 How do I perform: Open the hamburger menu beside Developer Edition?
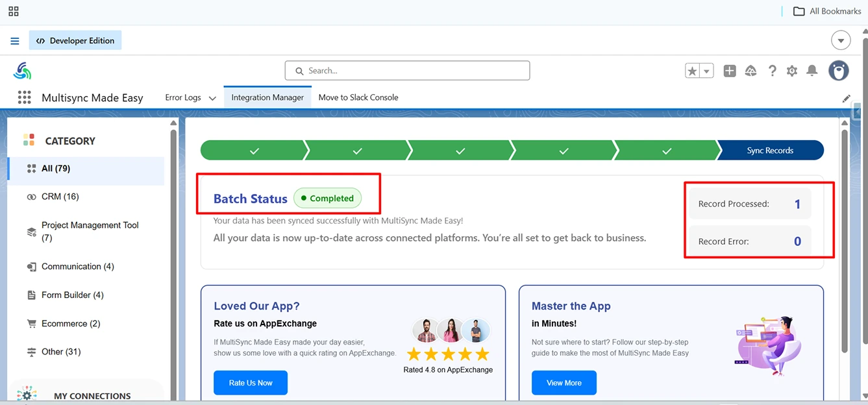click(15, 41)
